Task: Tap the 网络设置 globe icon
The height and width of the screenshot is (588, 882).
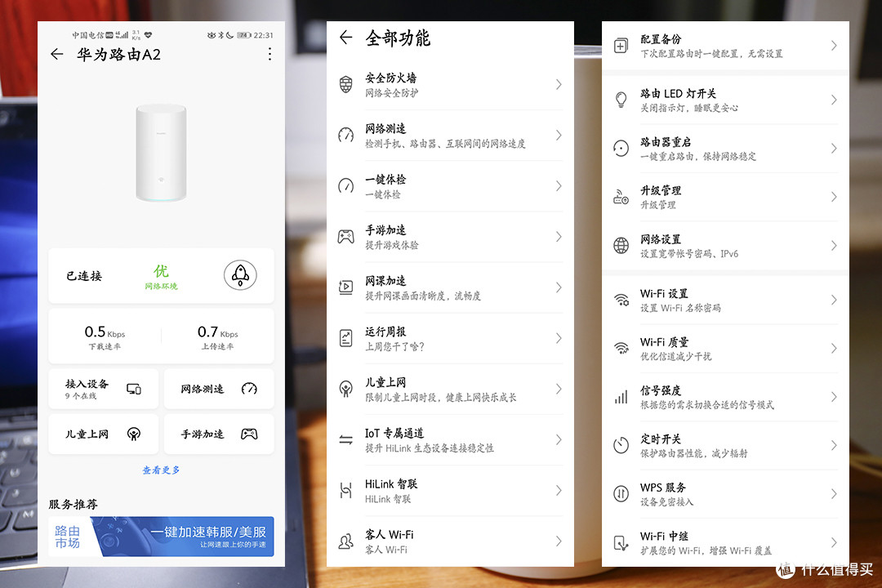Action: click(x=621, y=245)
